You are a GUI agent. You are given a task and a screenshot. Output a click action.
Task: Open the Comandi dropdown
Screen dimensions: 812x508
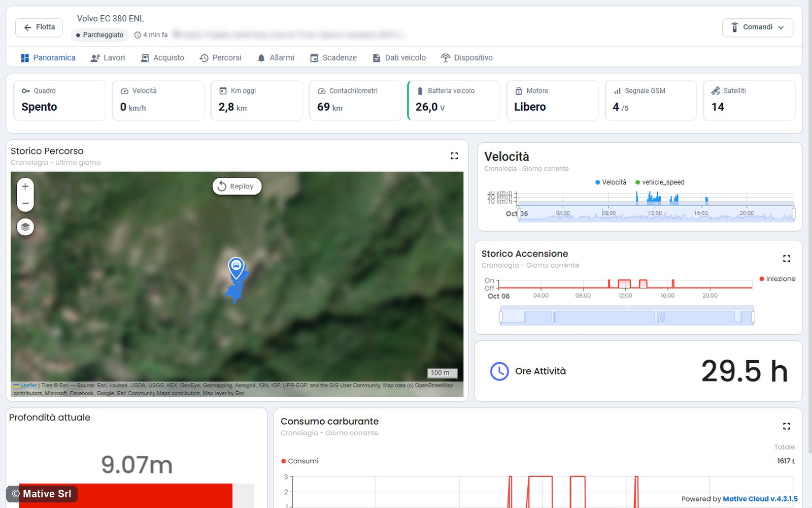click(x=757, y=27)
